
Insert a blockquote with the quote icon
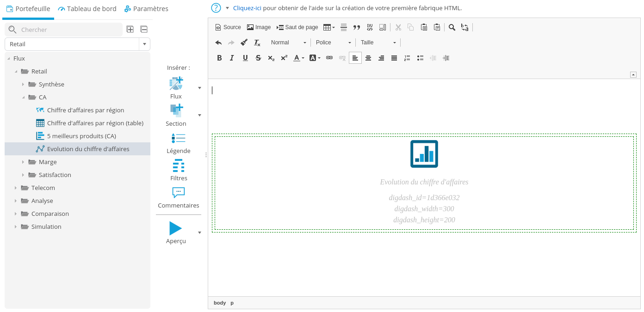357,27
